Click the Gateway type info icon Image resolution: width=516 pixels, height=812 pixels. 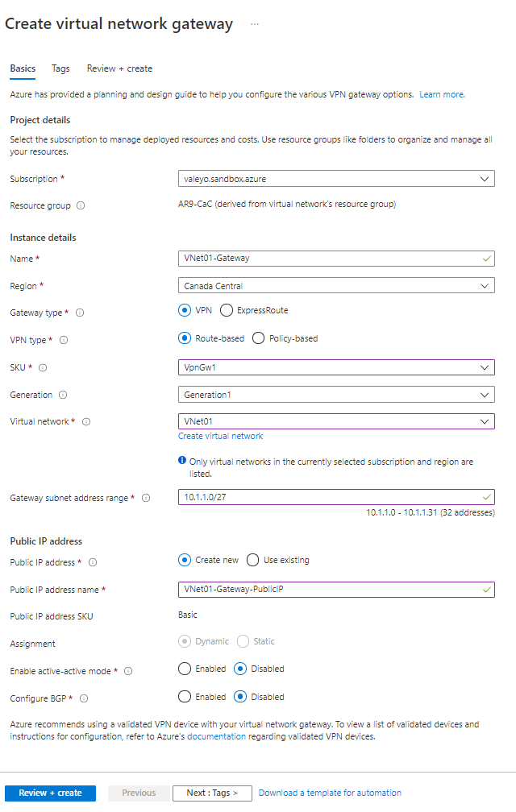(x=80, y=313)
